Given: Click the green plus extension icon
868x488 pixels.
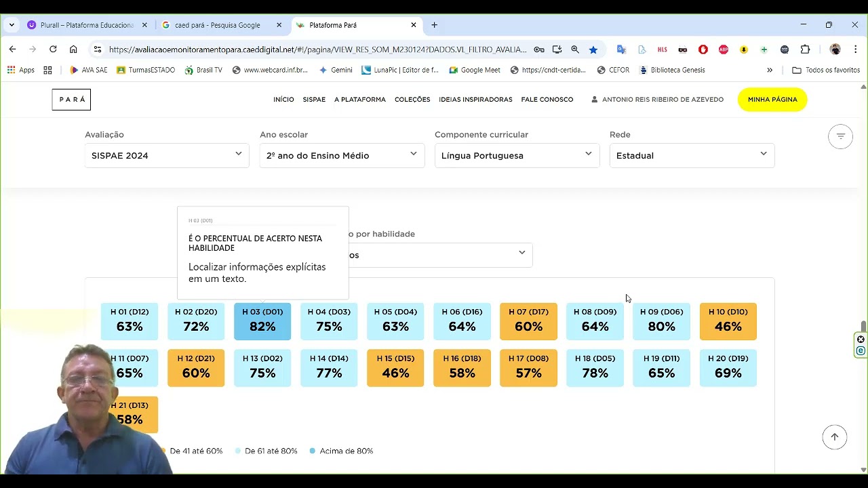Looking at the screenshot, I should [x=764, y=49].
